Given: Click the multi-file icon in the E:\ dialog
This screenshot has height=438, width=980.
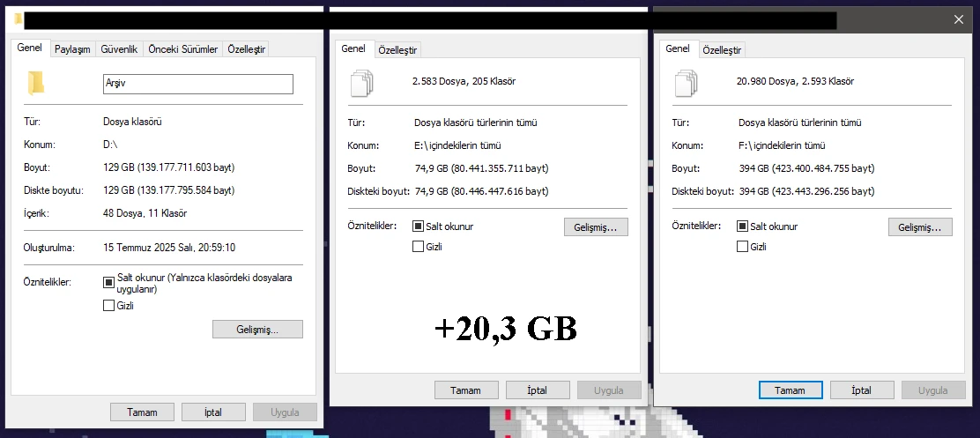Looking at the screenshot, I should point(362,83).
